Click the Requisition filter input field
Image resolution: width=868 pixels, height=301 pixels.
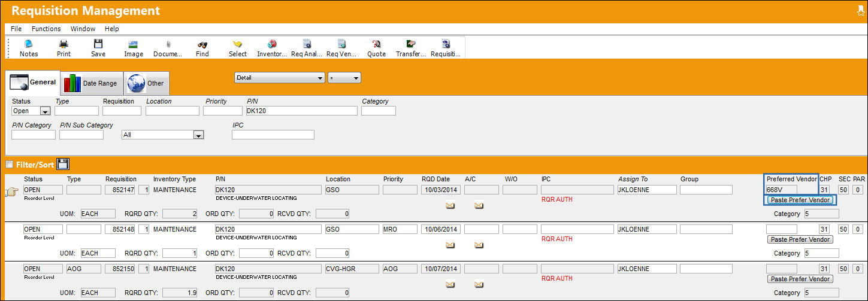click(122, 111)
